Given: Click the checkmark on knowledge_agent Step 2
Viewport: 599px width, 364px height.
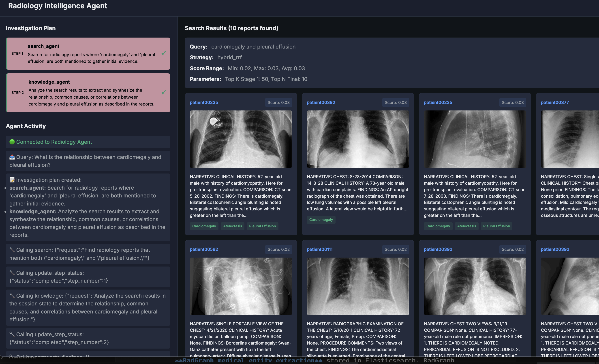Looking at the screenshot, I should (164, 92).
